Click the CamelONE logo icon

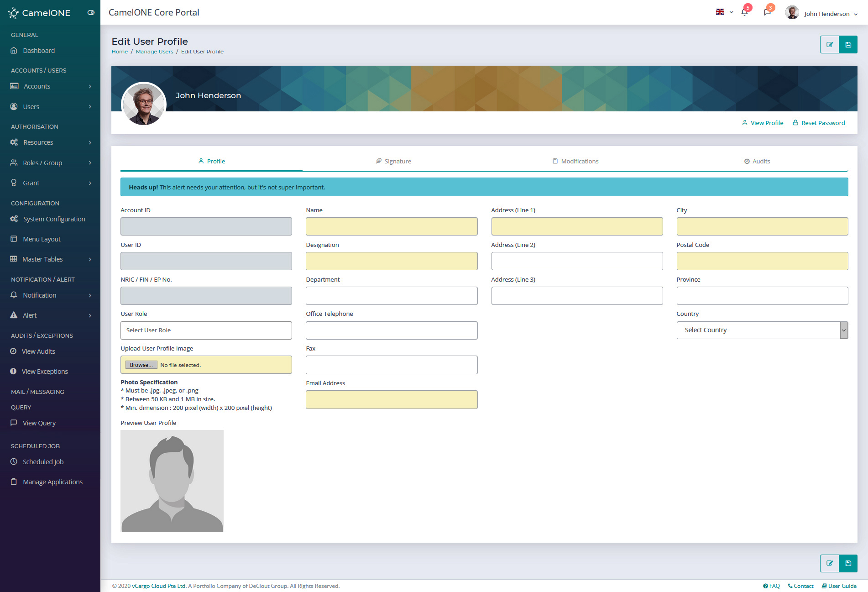tap(13, 13)
